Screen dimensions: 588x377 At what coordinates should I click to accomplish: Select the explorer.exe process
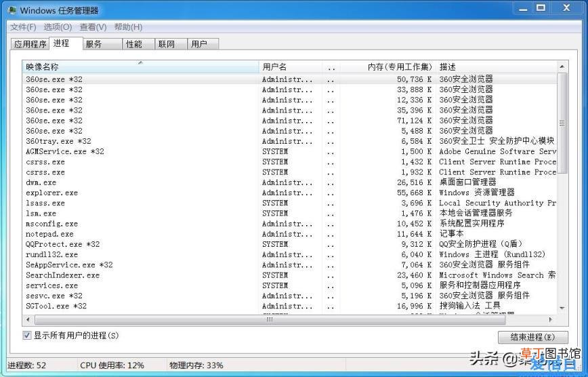[289, 193]
